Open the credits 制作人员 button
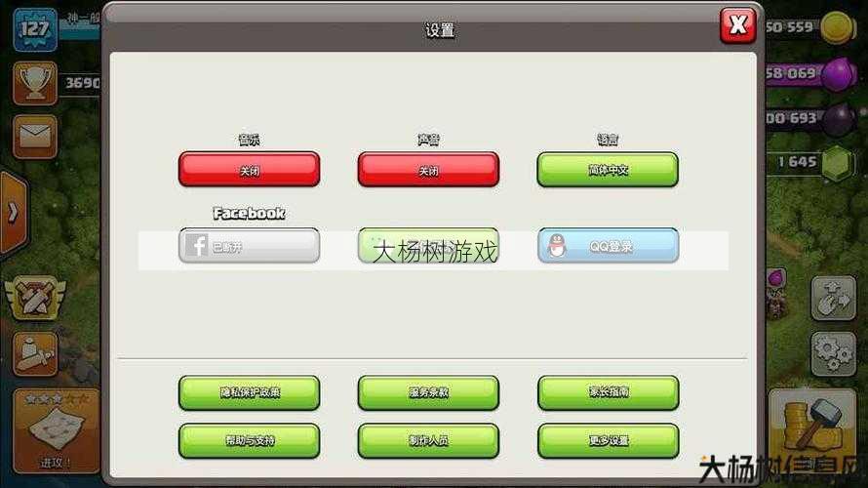 coord(428,441)
